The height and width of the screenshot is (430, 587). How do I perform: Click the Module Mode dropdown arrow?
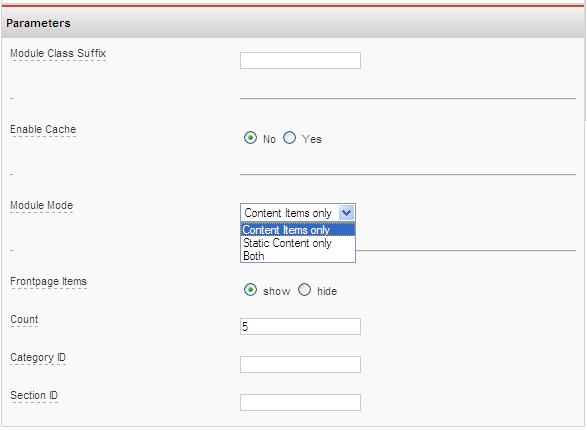coord(346,213)
